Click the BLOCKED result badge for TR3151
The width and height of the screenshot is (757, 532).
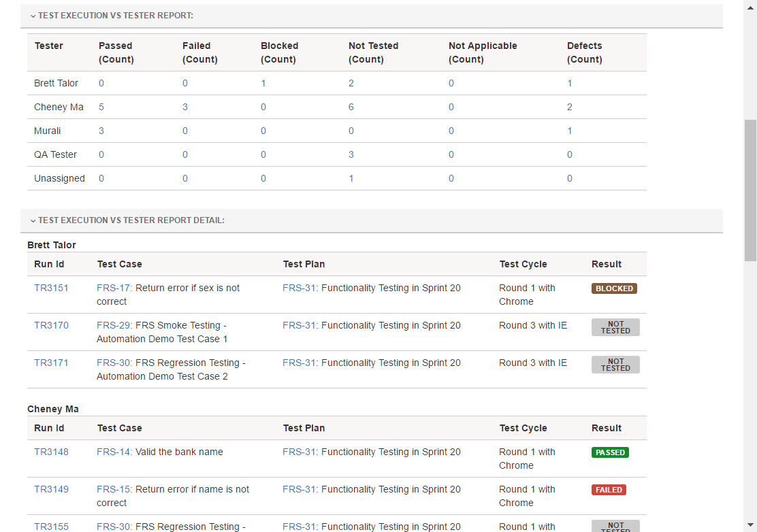click(x=614, y=288)
